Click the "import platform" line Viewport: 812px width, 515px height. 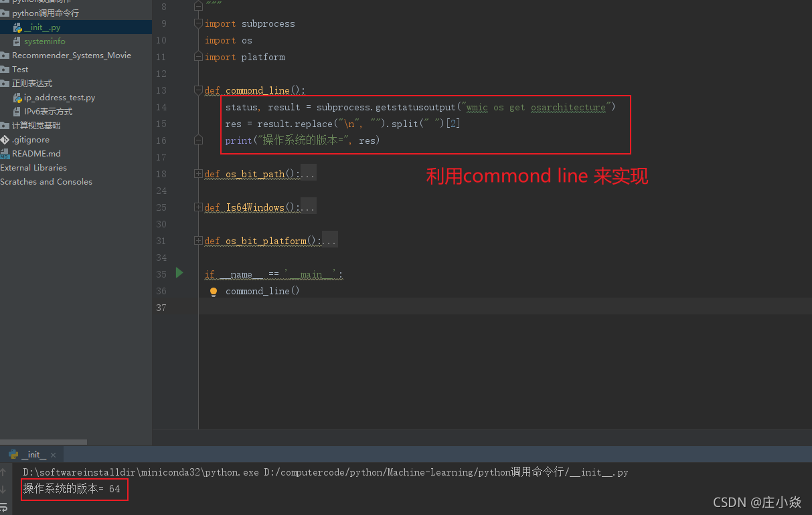pyautogui.click(x=245, y=57)
